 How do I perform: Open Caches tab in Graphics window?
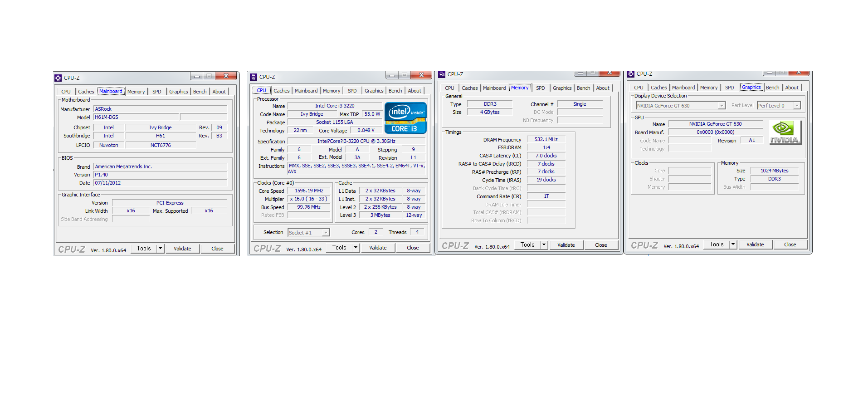659,88
